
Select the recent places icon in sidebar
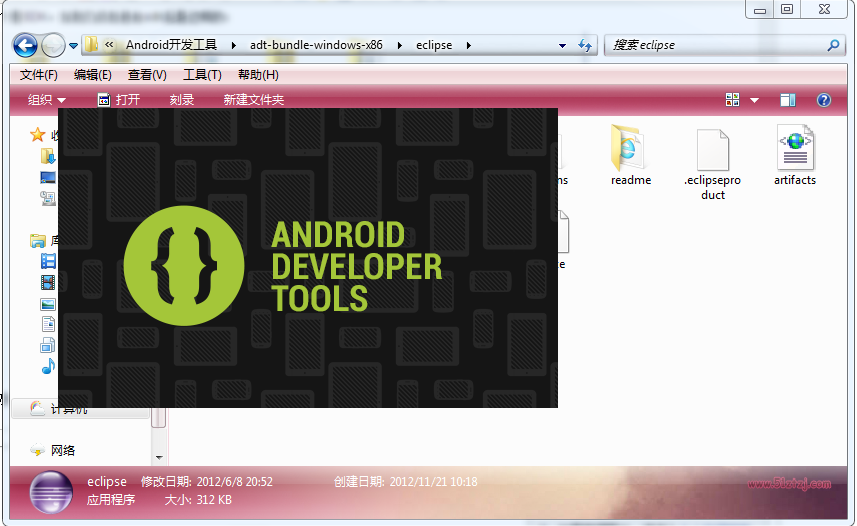48,198
